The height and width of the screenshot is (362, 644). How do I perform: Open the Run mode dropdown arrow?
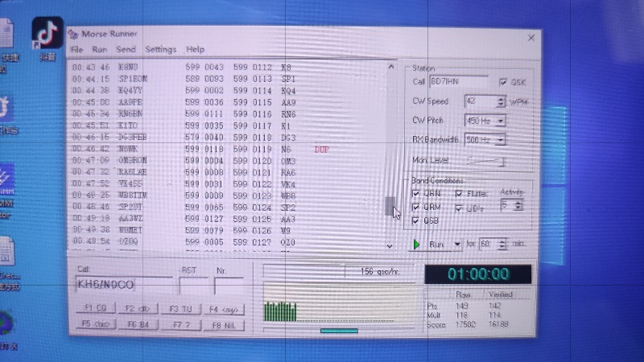pos(456,245)
